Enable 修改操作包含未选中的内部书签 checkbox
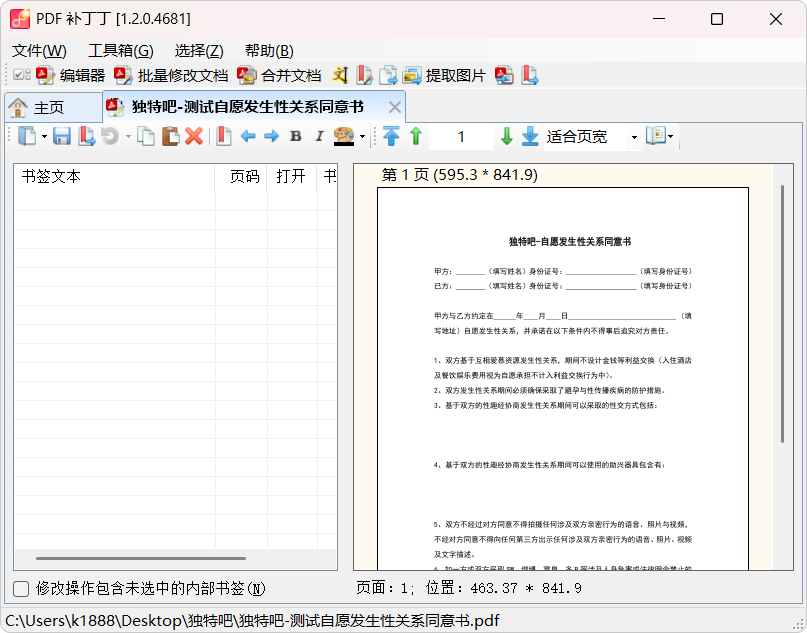Image resolution: width=807 pixels, height=633 pixels. [21, 589]
